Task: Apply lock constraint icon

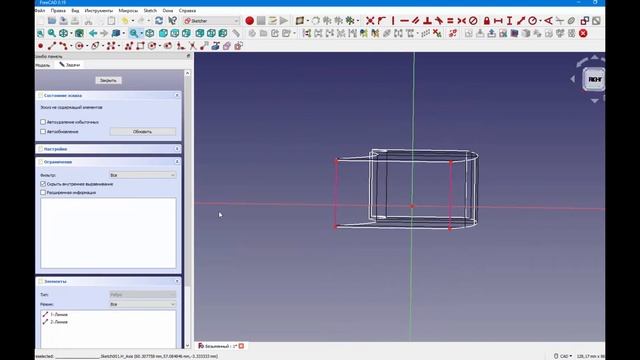Action: 487,20
